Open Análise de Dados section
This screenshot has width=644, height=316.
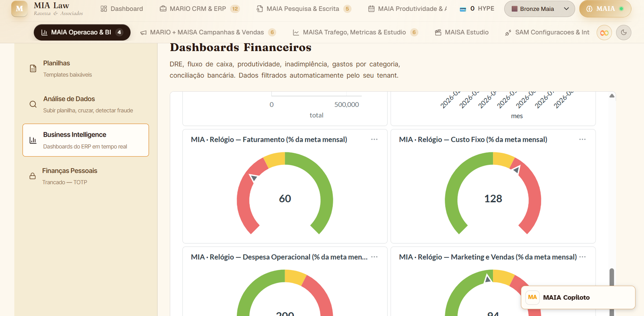click(x=86, y=104)
